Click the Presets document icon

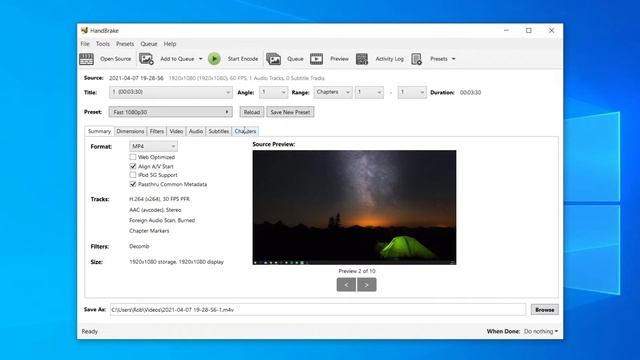click(x=416, y=59)
